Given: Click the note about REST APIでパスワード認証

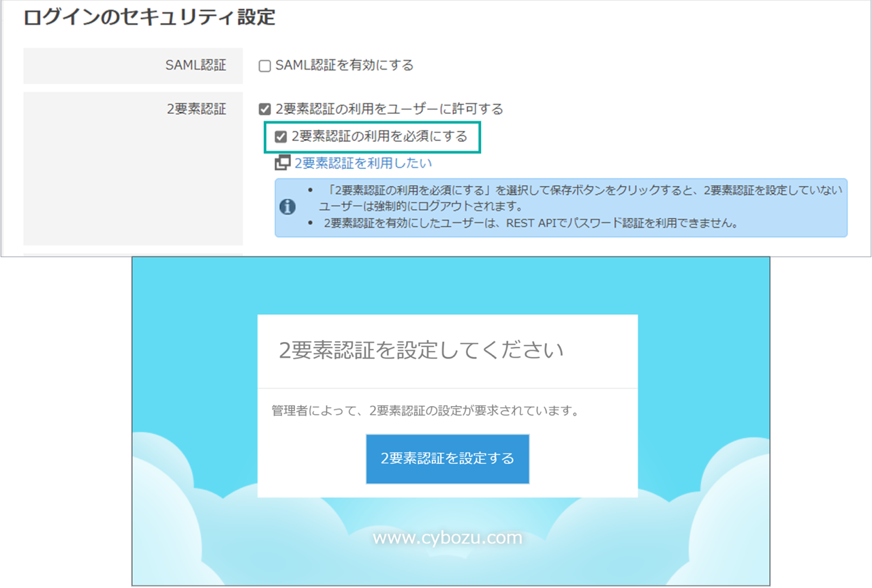Looking at the screenshot, I should [531, 223].
